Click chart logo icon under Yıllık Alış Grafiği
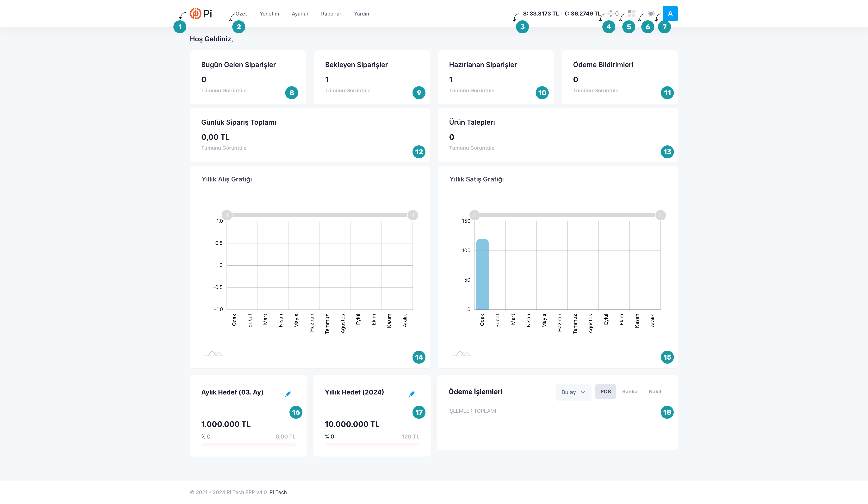 (214, 354)
